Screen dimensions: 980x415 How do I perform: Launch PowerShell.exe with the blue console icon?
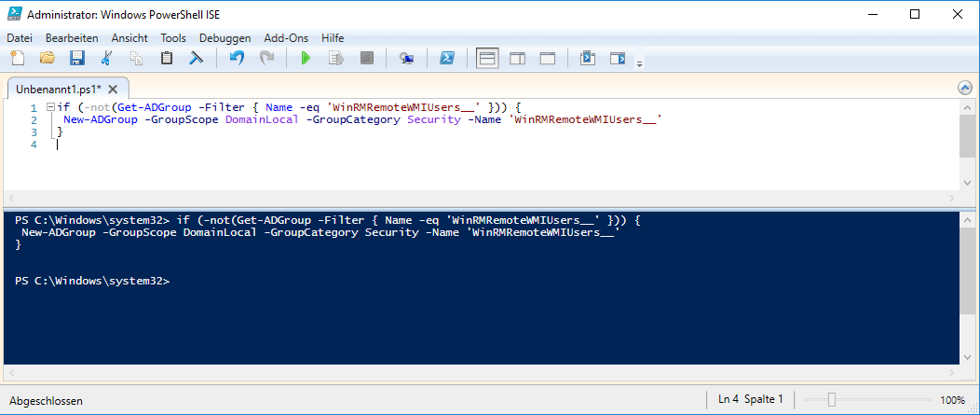pyautogui.click(x=447, y=59)
